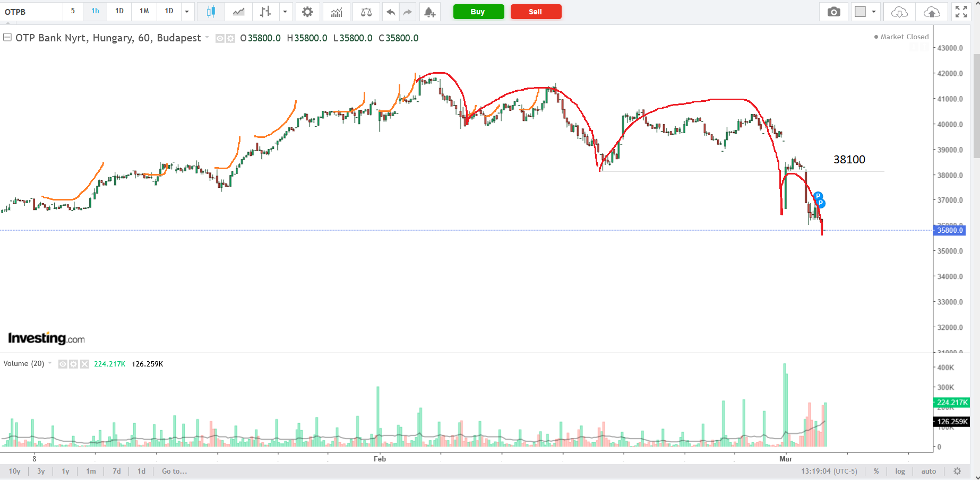Select the candlestick chart style icon
980x480 pixels.
(211, 12)
